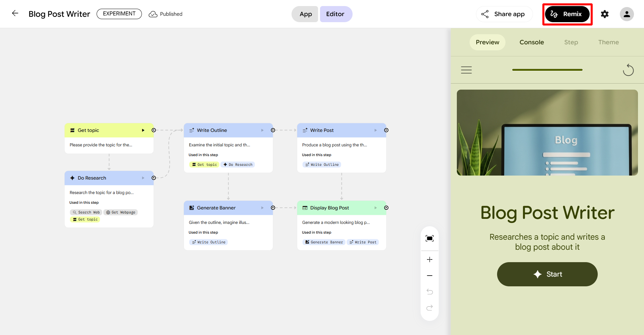Click the Blog banner image thumbnail
The width and height of the screenshot is (644, 335).
click(547, 133)
